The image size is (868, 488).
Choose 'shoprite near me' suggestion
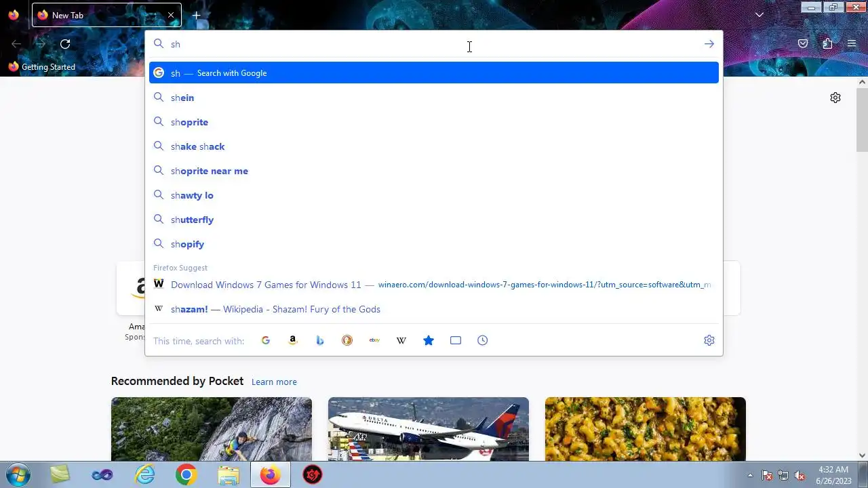point(434,171)
